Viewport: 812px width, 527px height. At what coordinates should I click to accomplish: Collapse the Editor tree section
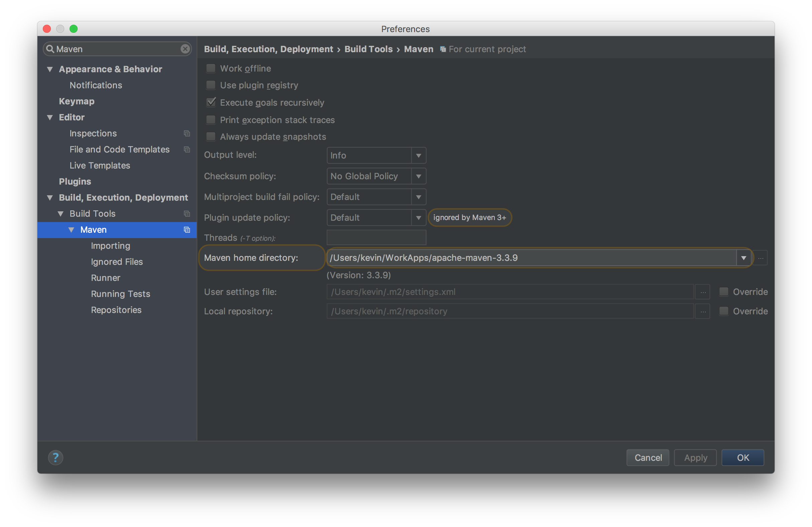point(50,117)
